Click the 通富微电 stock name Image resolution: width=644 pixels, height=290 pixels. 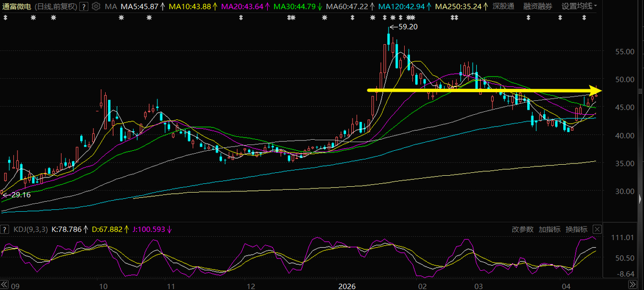coord(16,6)
